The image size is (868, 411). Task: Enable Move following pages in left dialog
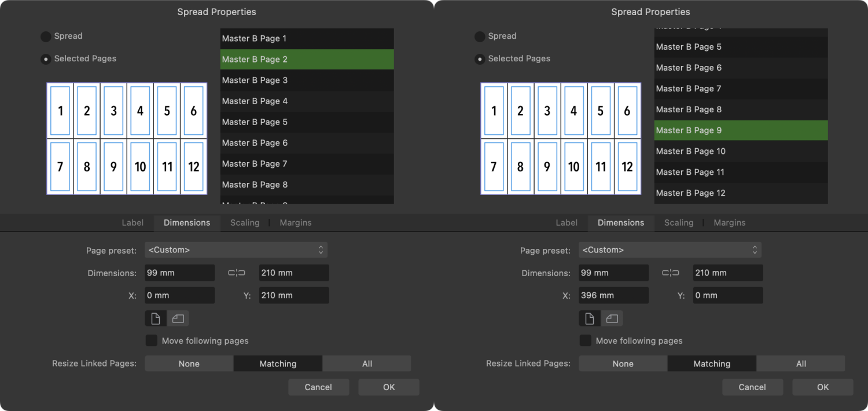pos(152,341)
